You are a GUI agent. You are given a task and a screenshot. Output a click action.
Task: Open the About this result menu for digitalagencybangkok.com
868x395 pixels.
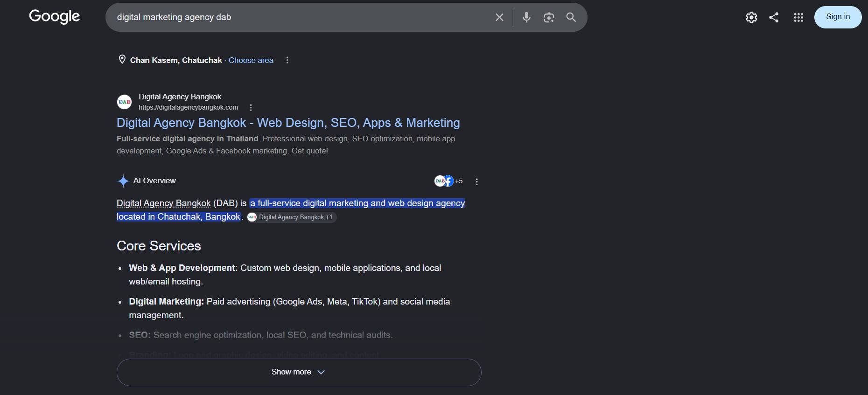pyautogui.click(x=251, y=108)
